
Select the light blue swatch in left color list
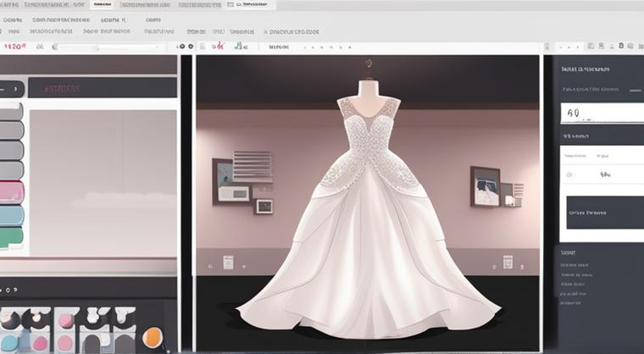pos(12,215)
